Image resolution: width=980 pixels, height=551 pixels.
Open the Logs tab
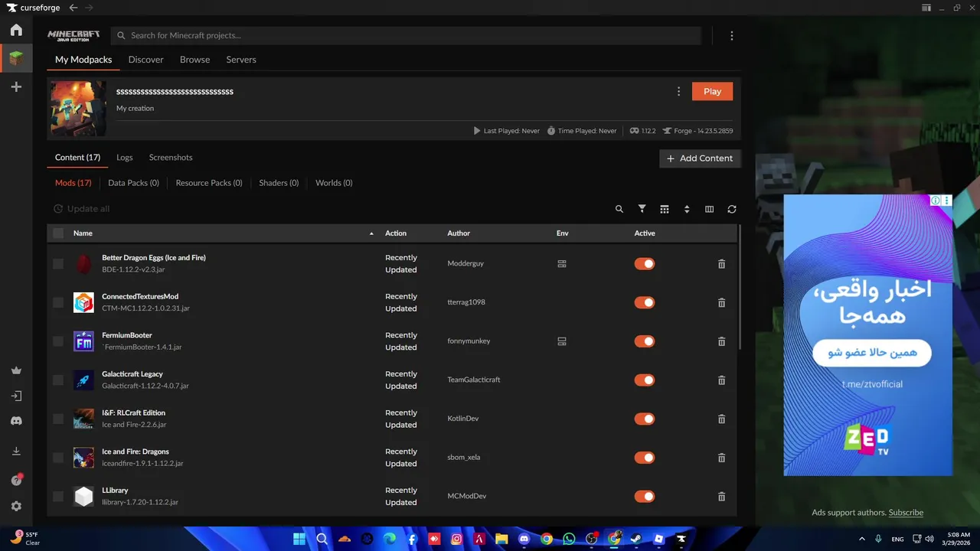point(125,158)
